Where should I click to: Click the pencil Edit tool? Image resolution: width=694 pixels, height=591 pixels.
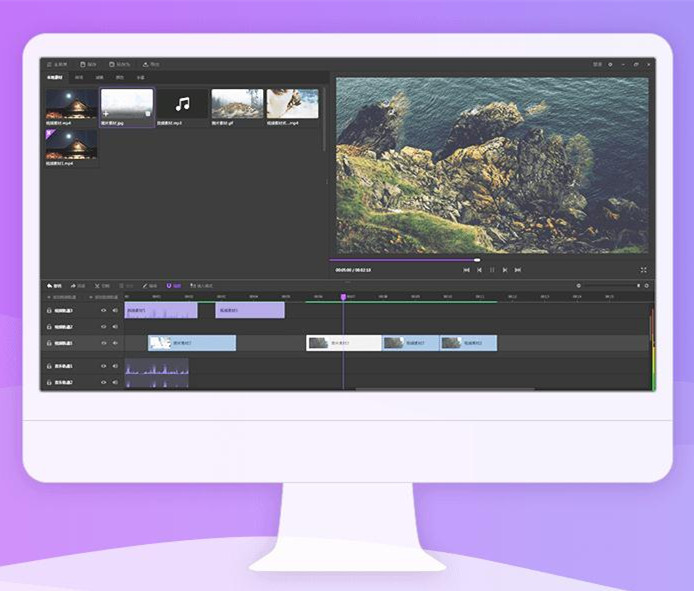pyautogui.click(x=150, y=286)
